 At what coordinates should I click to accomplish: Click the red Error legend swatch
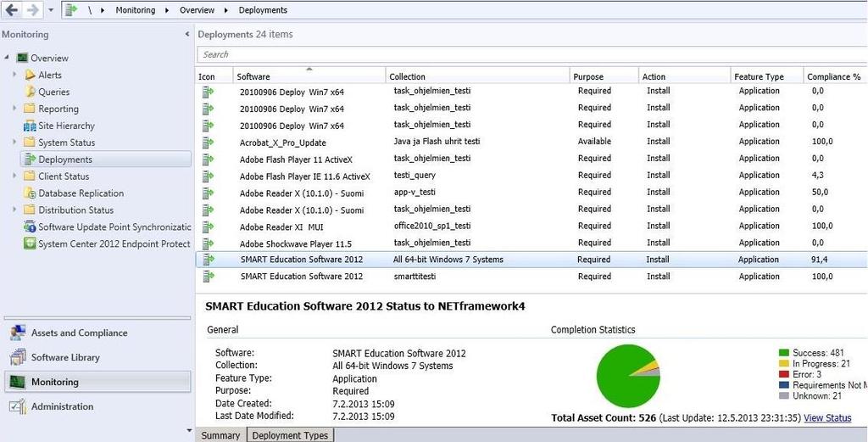[x=783, y=374]
